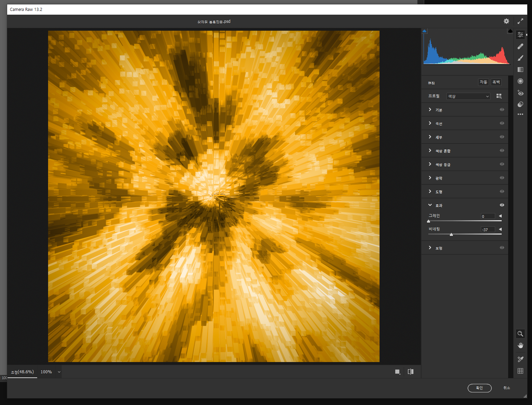Click the .psd file name text
The width and height of the screenshot is (532, 405).
[x=214, y=21]
